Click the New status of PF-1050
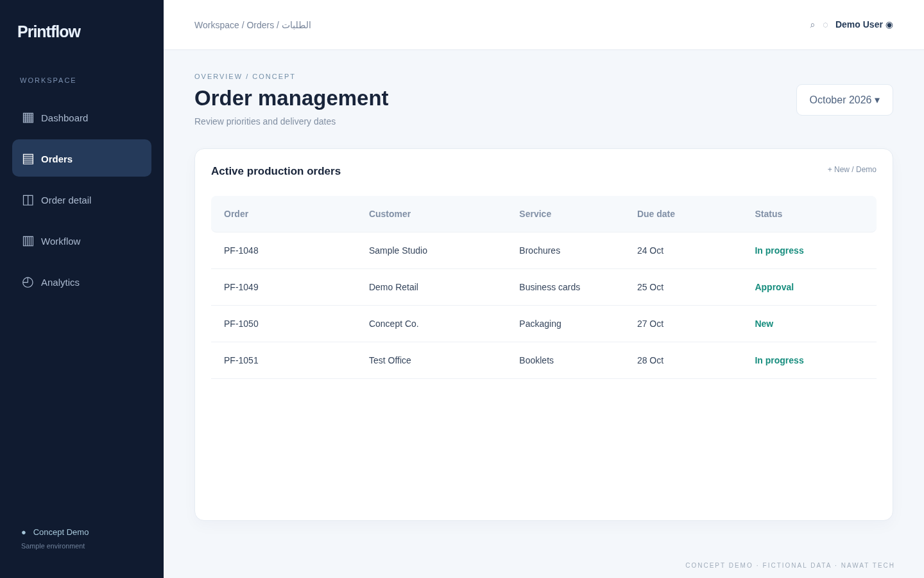Screen dimensions: 924x578 (x=764, y=324)
